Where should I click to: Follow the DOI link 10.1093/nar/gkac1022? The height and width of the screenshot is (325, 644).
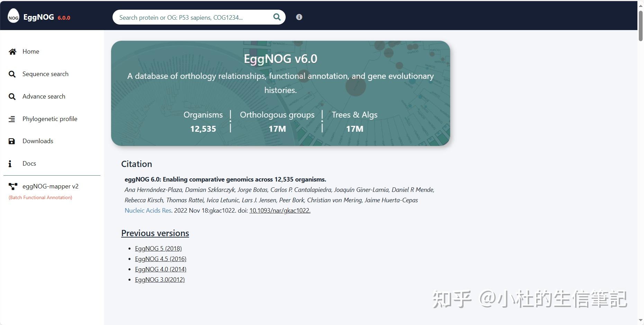click(x=279, y=210)
